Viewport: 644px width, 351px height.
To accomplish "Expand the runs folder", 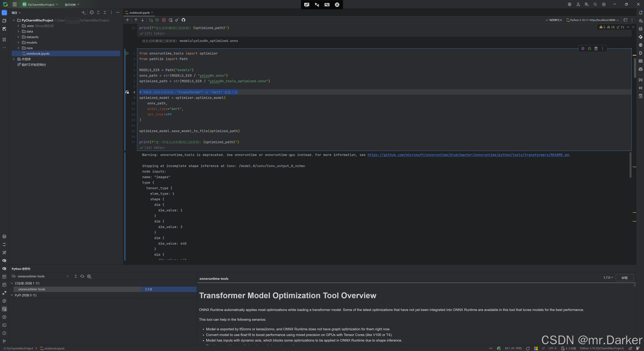I will coord(18,48).
